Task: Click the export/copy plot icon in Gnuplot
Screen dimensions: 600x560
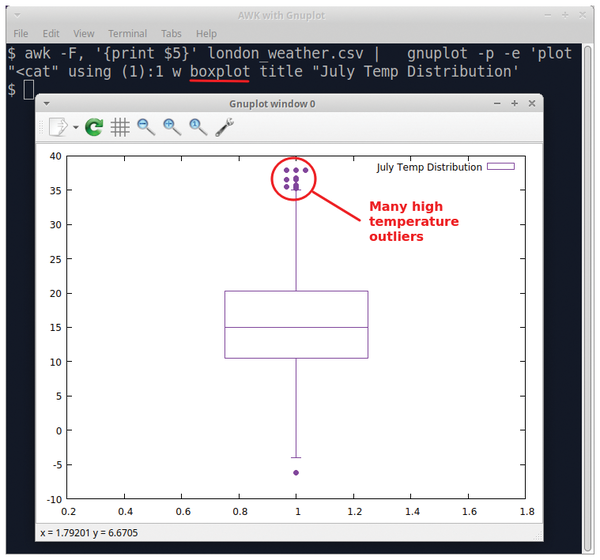Action: (58, 127)
